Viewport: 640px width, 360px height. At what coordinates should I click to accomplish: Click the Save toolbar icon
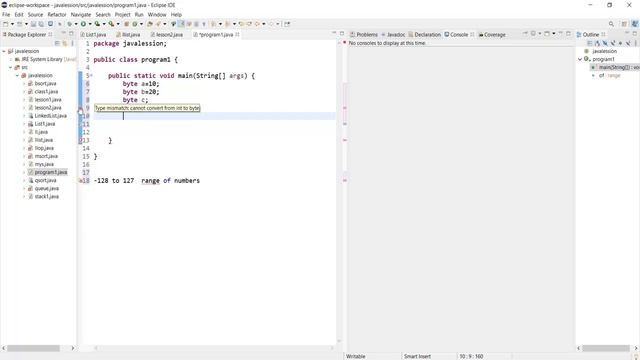pos(33,24)
